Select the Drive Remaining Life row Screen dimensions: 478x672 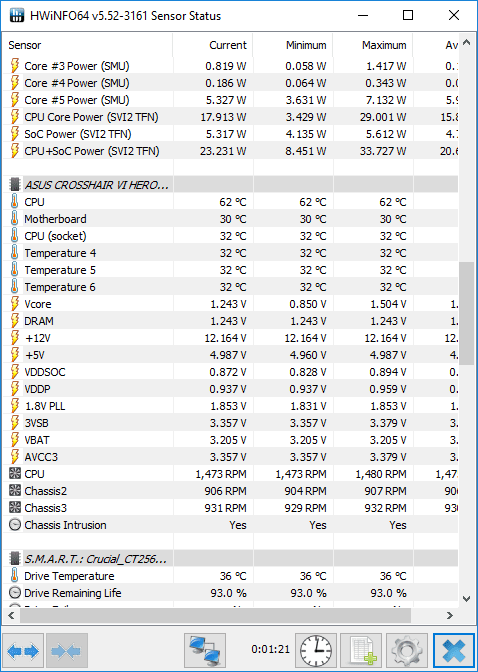click(x=230, y=593)
